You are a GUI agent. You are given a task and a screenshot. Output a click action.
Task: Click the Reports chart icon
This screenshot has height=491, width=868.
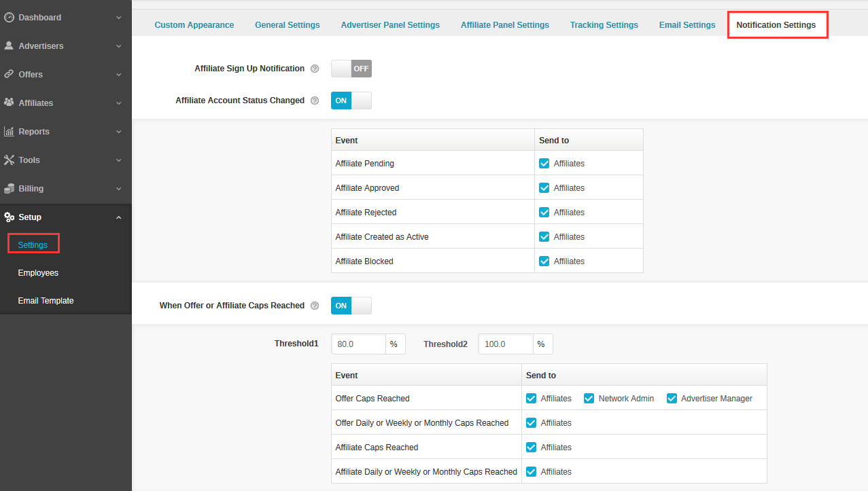pos(9,131)
